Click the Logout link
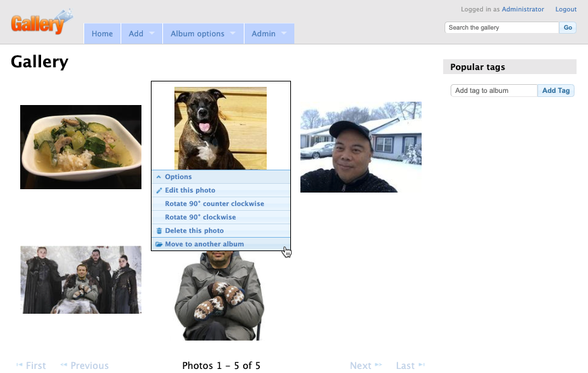The image size is (588, 373). point(566,9)
